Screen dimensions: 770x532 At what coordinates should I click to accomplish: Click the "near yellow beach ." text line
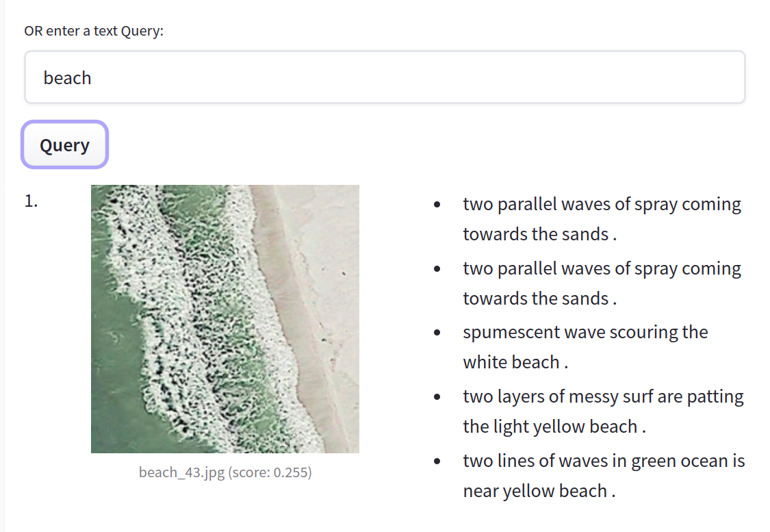click(539, 491)
